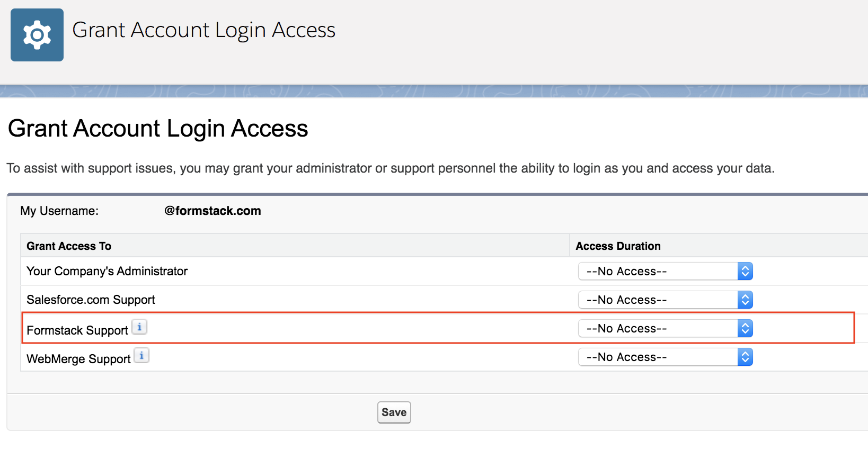Click the Access Duration column header
This screenshot has width=868, height=468.
[618, 246]
